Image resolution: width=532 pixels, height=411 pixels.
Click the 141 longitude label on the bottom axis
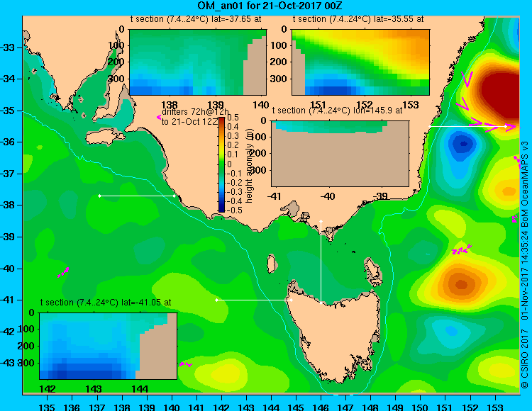(196, 407)
